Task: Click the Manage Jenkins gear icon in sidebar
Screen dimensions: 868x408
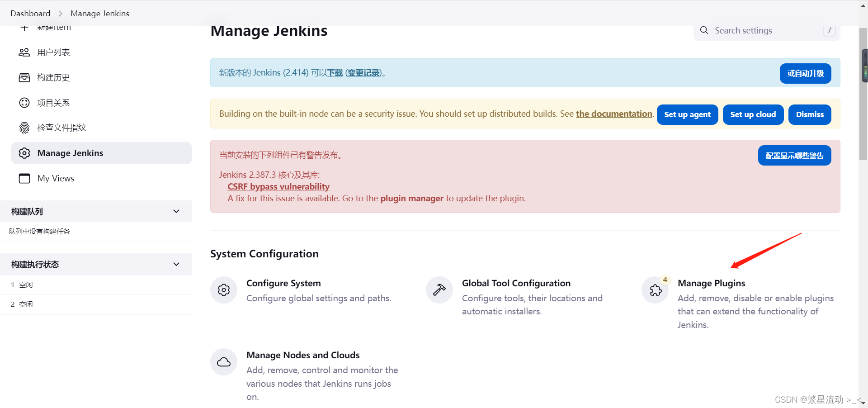Action: click(24, 153)
